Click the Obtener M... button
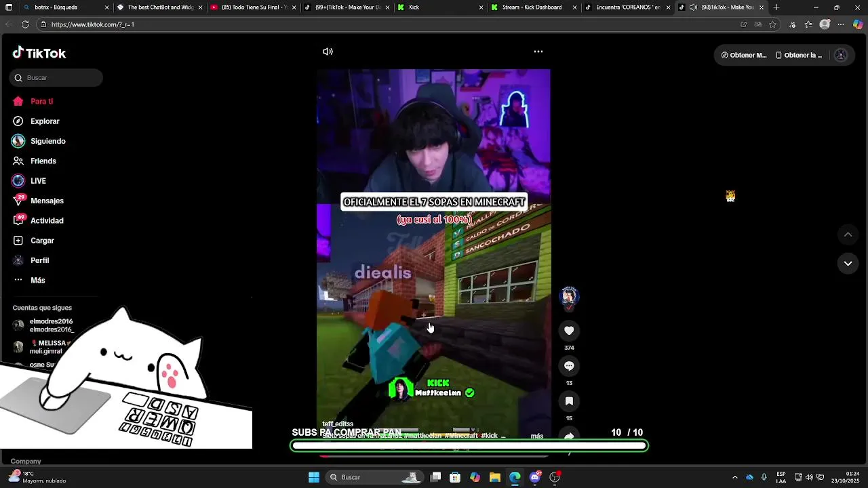The image size is (868, 488). pyautogui.click(x=744, y=56)
